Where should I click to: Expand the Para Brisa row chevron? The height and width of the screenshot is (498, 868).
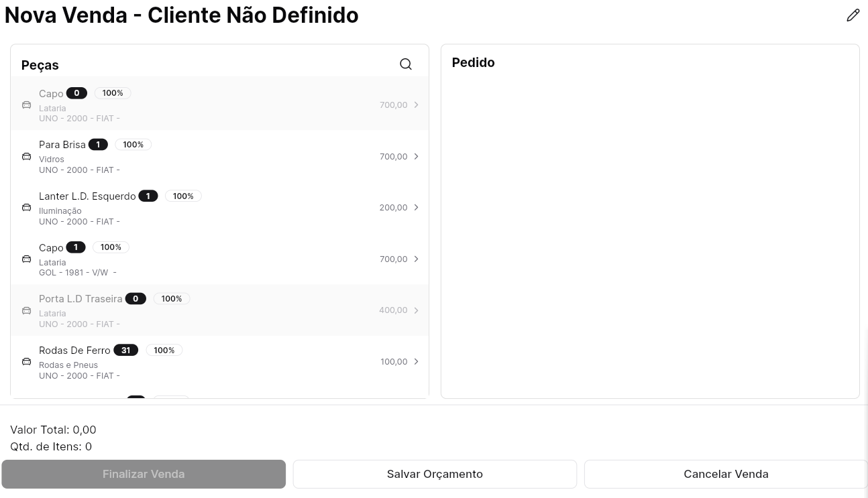pos(416,156)
